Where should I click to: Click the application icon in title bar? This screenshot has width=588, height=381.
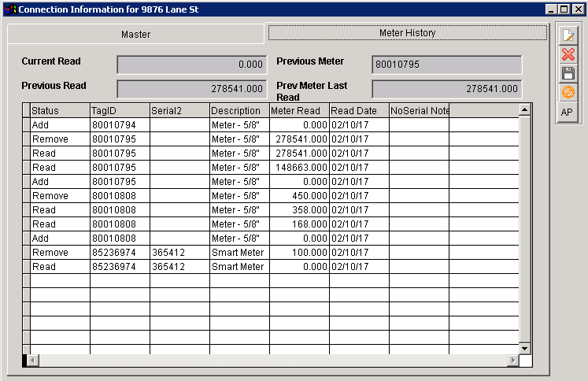pos(9,9)
